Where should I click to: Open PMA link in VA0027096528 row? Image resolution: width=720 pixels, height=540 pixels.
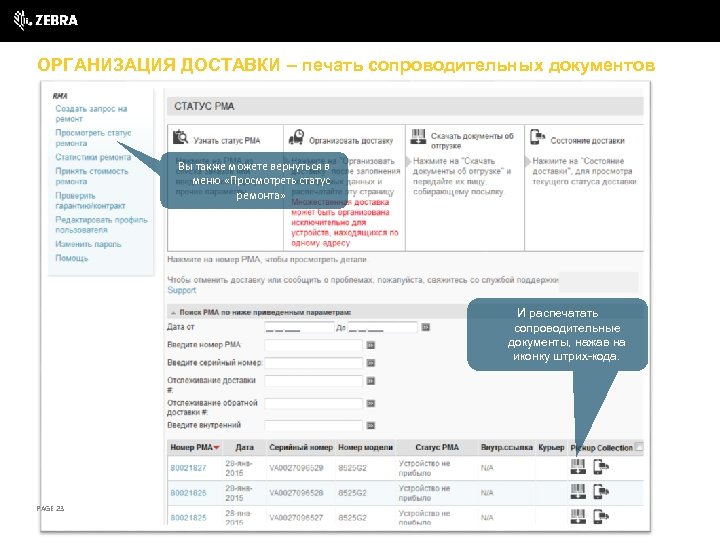click(x=188, y=493)
